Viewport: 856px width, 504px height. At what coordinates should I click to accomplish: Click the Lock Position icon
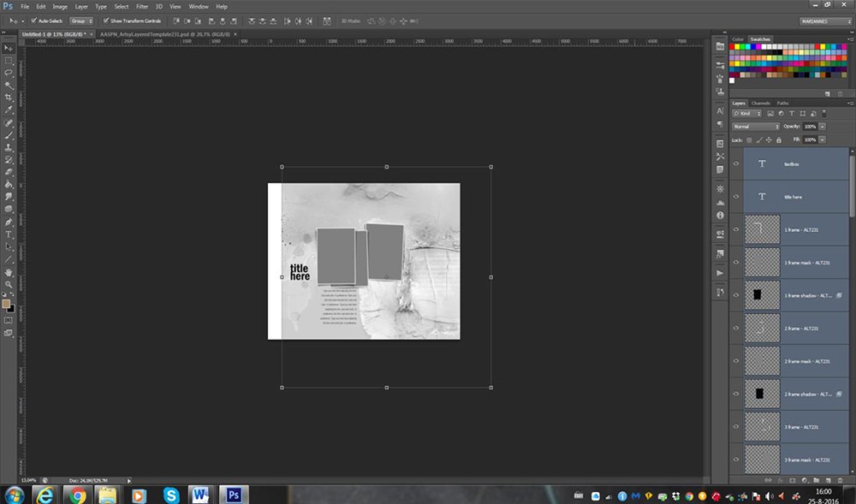click(769, 140)
